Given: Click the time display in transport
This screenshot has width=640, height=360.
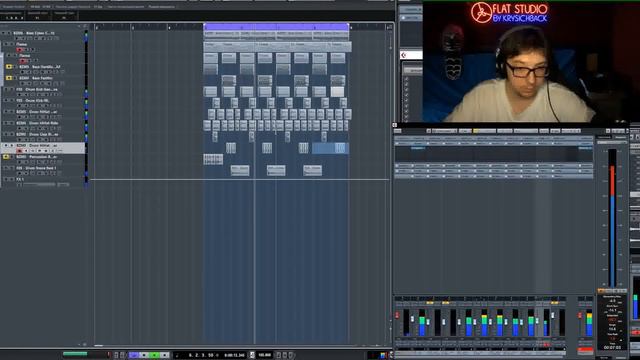Looking at the screenshot, I should pyautogui.click(x=234, y=355).
